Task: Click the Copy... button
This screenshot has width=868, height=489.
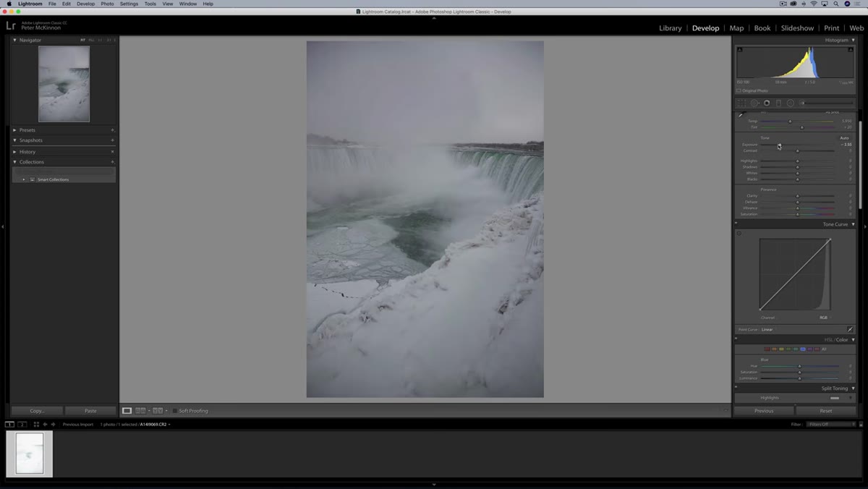Action: (37, 411)
